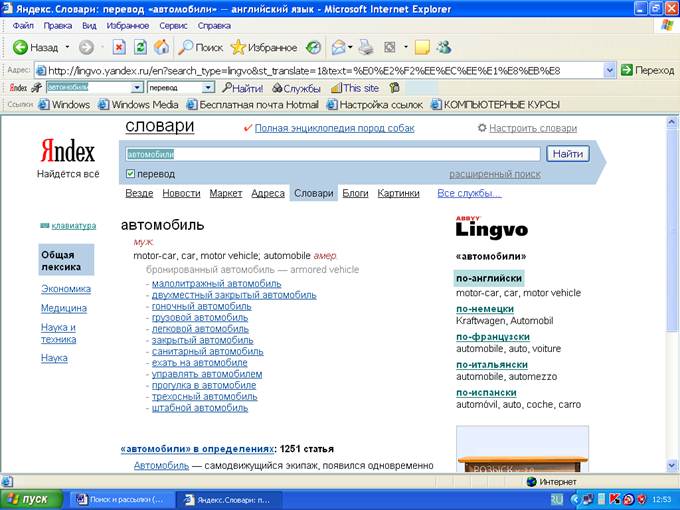Viewport: 680px width, 510px height.
Task: Click This site toolbar button
Action: tap(355, 88)
